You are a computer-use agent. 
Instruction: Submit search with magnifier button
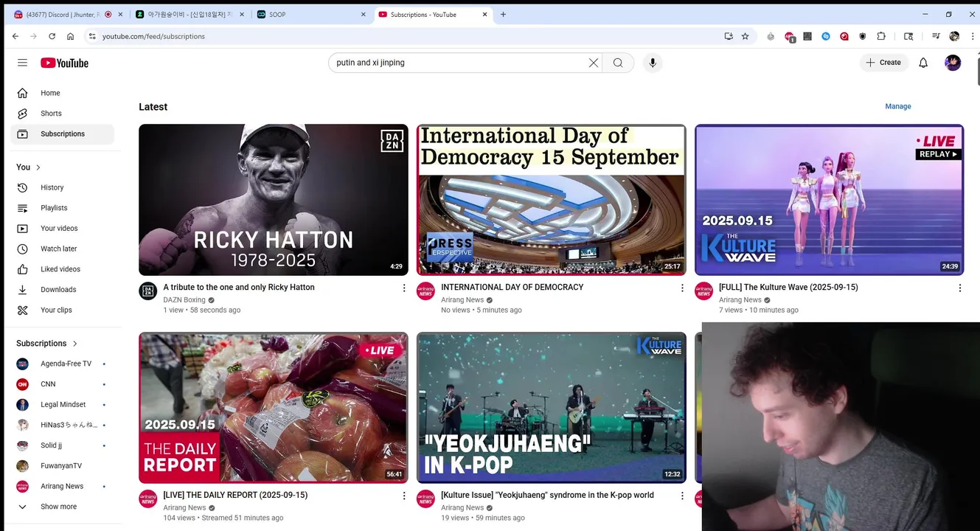(618, 63)
